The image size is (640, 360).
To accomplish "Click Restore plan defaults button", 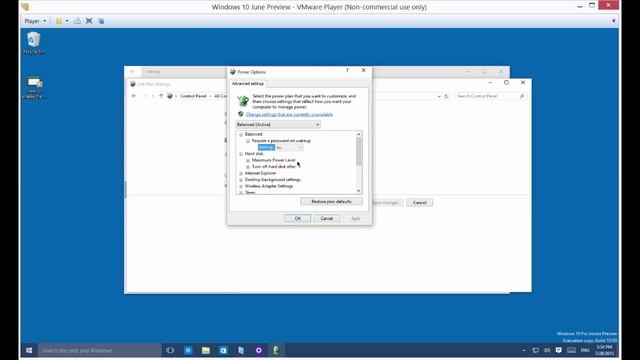I will pyautogui.click(x=331, y=202).
